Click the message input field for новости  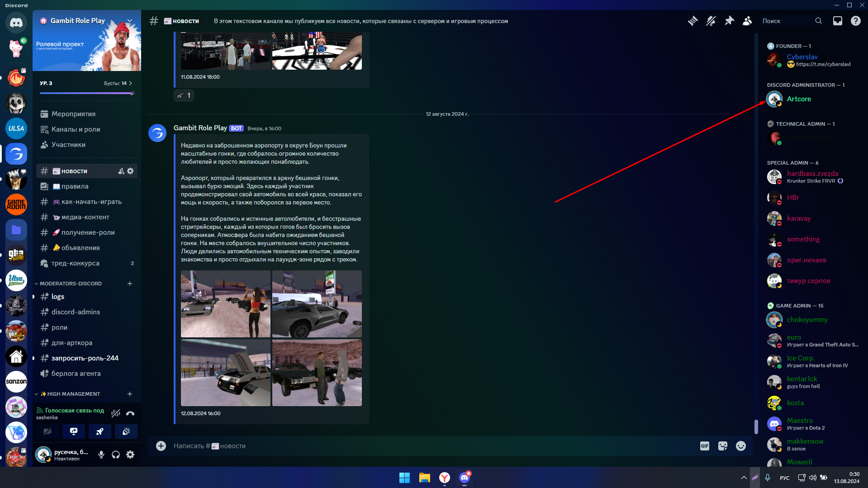click(x=407, y=446)
